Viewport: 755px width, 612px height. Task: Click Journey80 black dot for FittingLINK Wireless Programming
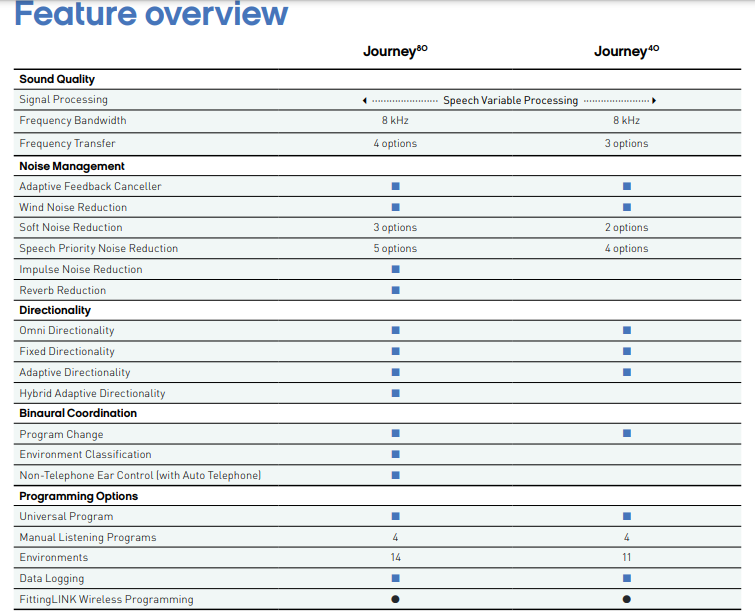pyautogui.click(x=395, y=599)
